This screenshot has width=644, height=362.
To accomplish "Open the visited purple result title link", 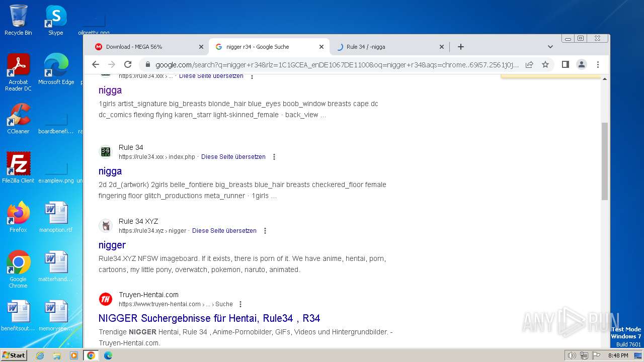I will click(x=110, y=90).
